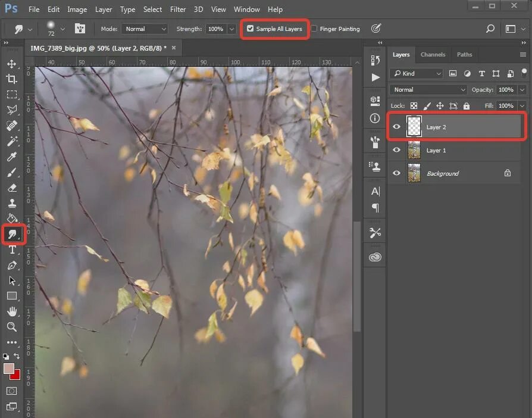Select the Zoom tool
This screenshot has width=532, height=418.
(11, 327)
